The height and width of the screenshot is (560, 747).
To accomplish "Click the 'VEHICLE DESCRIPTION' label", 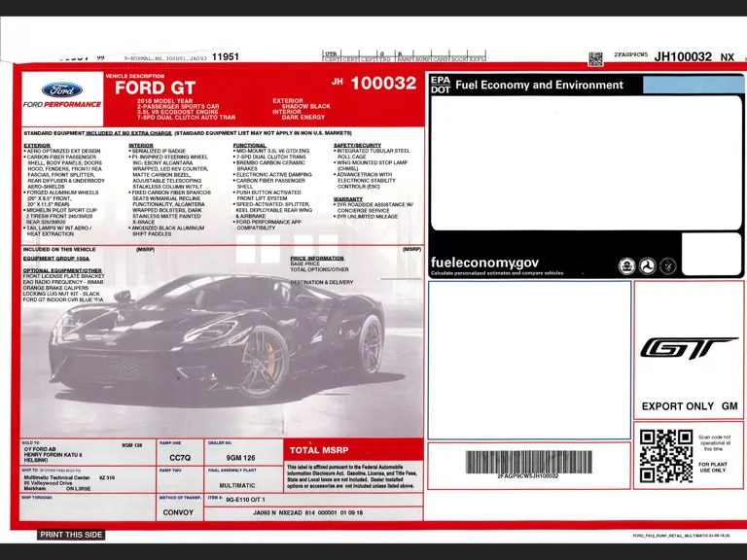I will pyautogui.click(x=135, y=76).
